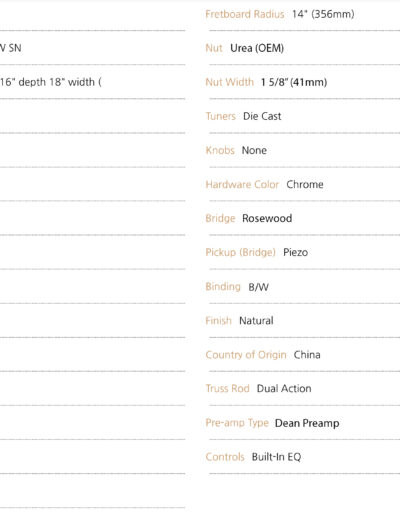Click the Nut Width specification label
The height and width of the screenshot is (516, 400).
pyautogui.click(x=230, y=82)
